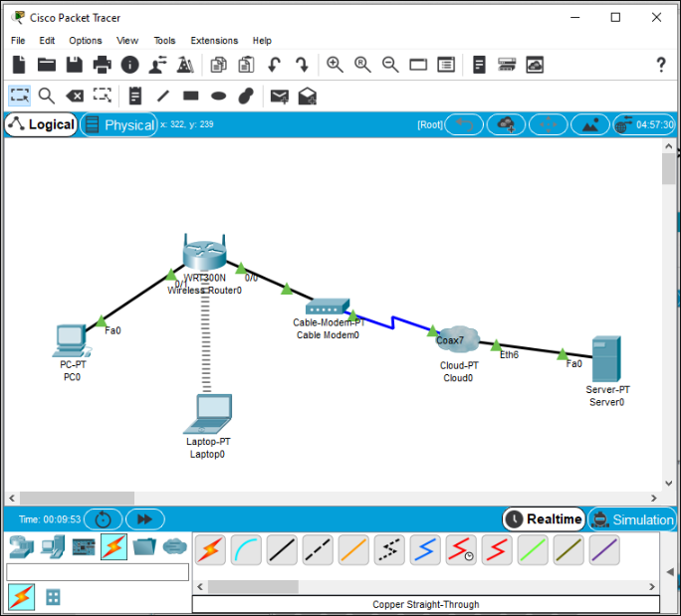Draw a rectangle with the Rectangle tool

191,96
